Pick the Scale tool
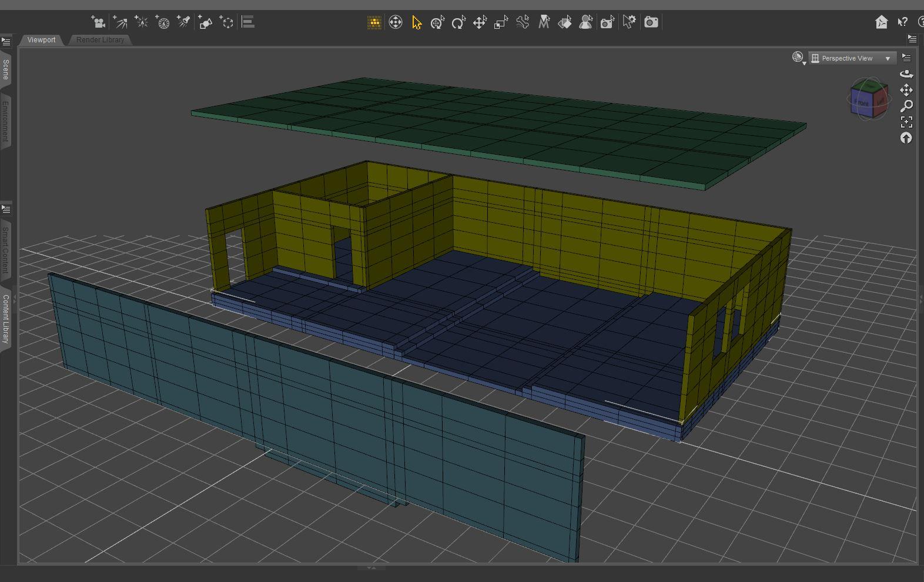Screen dimensions: 924x582 pos(501,22)
